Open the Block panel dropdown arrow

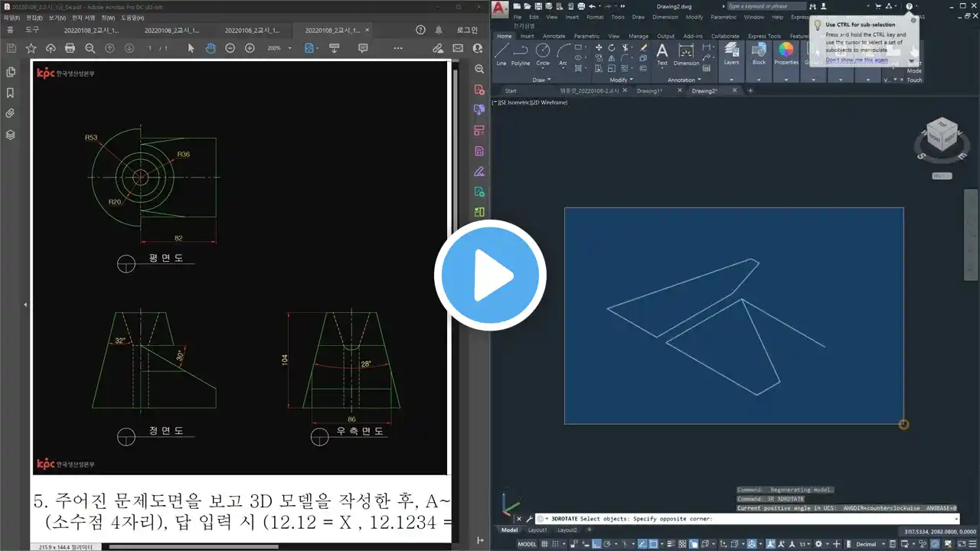point(759,79)
